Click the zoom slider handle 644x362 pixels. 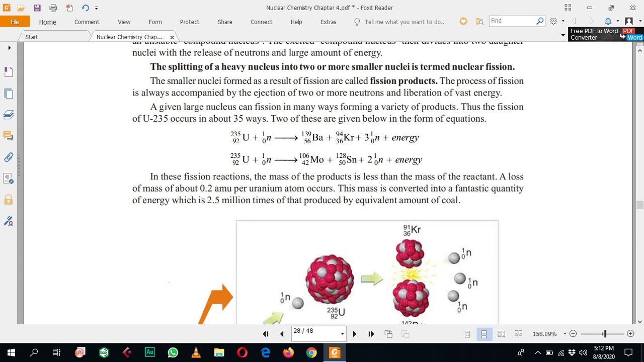coord(605,334)
